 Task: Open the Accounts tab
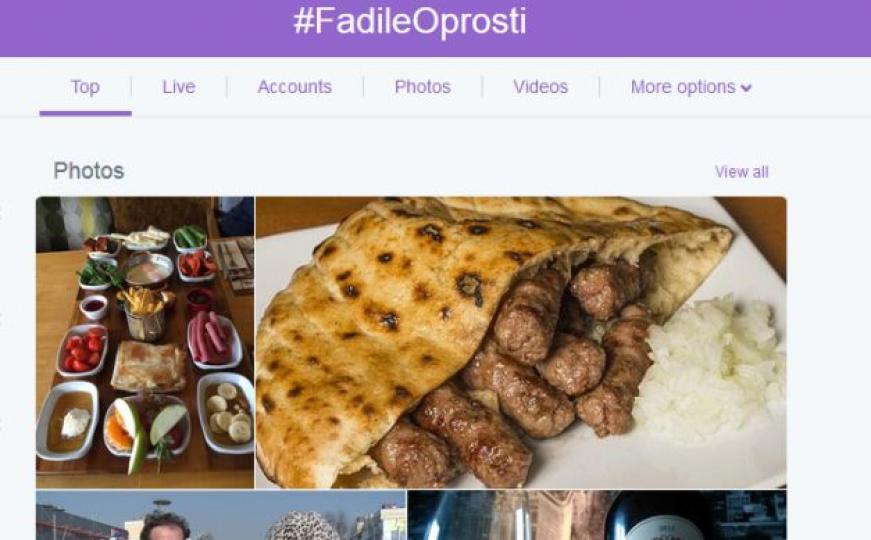click(x=294, y=87)
